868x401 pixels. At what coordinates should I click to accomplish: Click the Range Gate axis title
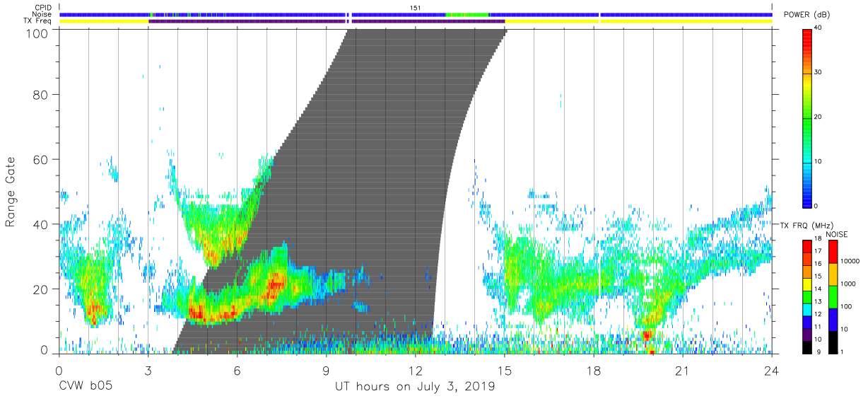tap(11, 192)
